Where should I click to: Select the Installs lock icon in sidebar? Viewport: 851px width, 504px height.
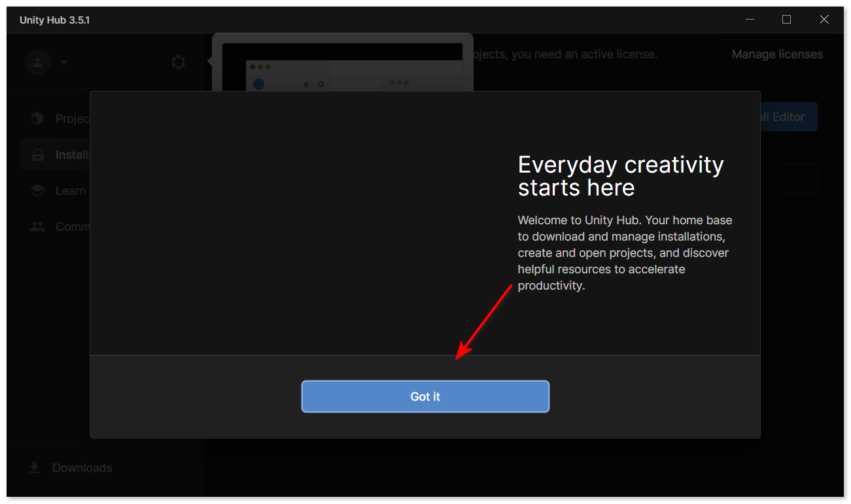tap(38, 155)
